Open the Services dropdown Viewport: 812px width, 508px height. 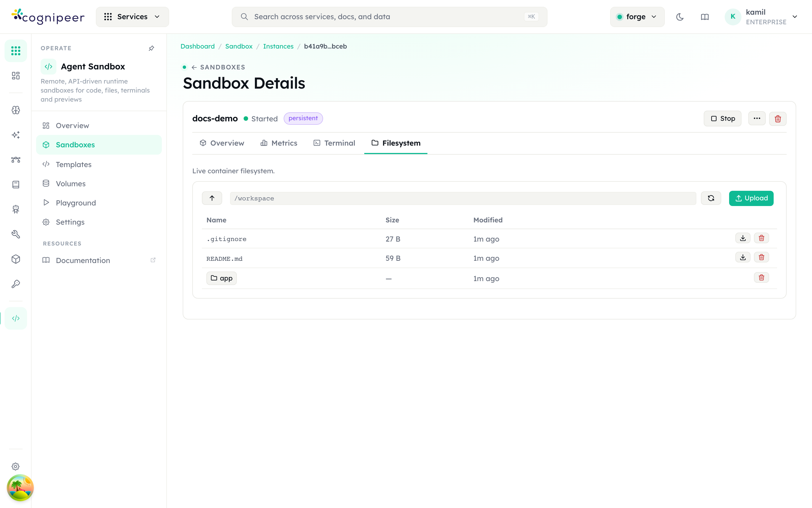(x=132, y=17)
